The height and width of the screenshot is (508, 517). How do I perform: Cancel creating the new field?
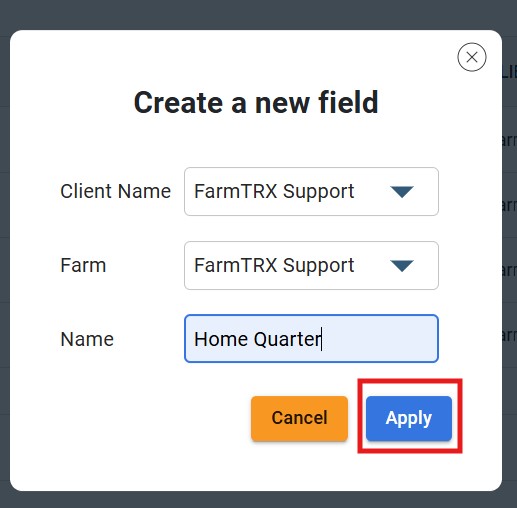coord(299,418)
